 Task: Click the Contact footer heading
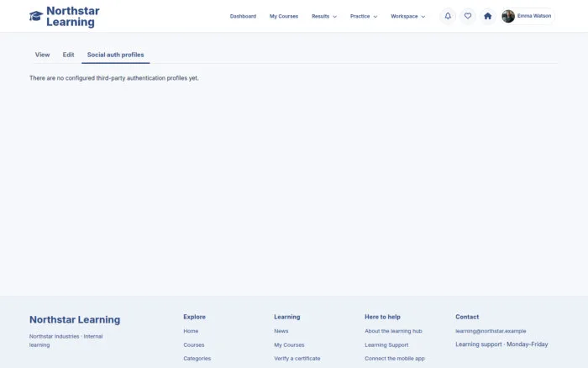[x=467, y=317]
